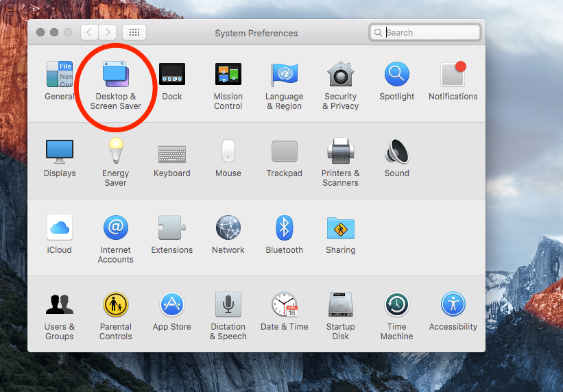
Task: Open Printers & Scanners pane
Action: [340, 151]
